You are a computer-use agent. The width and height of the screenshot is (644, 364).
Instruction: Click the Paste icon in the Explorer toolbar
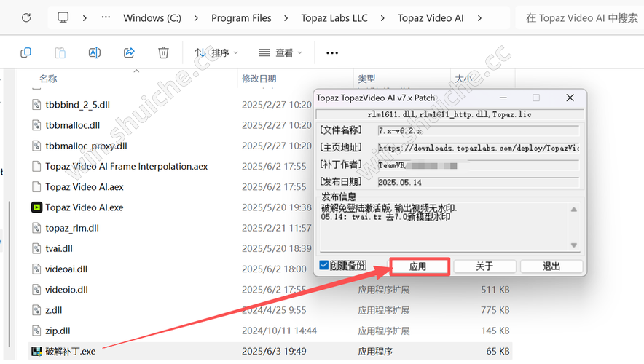[x=60, y=52]
